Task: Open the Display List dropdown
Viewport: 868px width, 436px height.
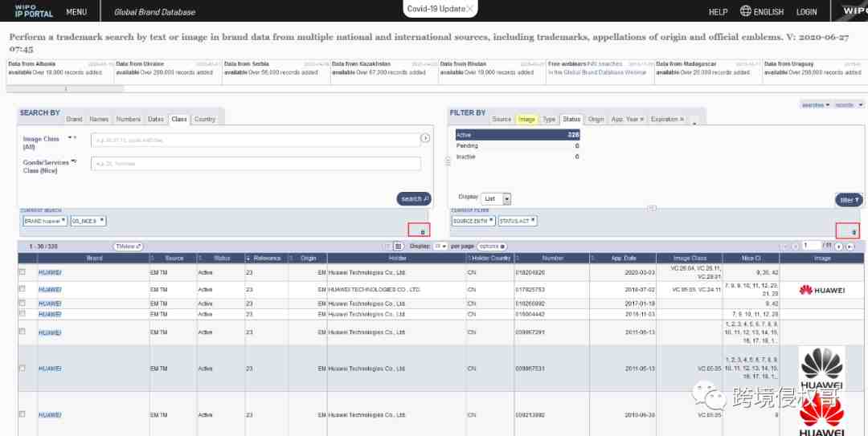Action: tap(496, 198)
